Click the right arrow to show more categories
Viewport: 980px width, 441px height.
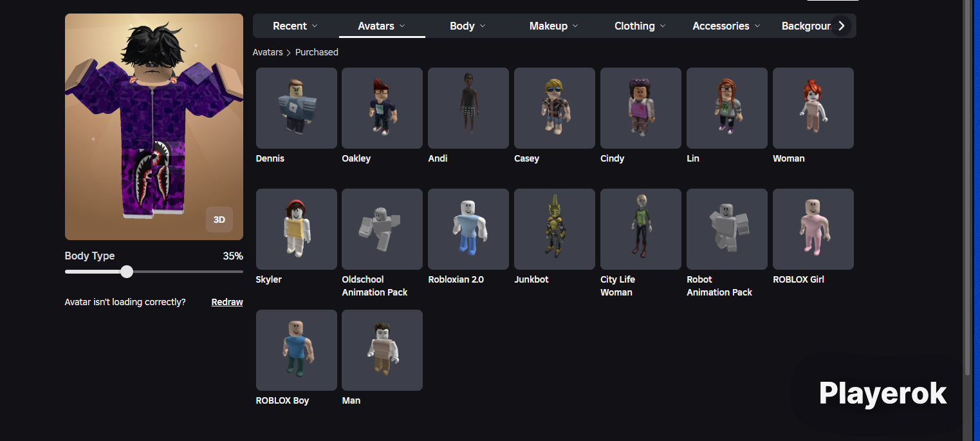click(x=841, y=26)
